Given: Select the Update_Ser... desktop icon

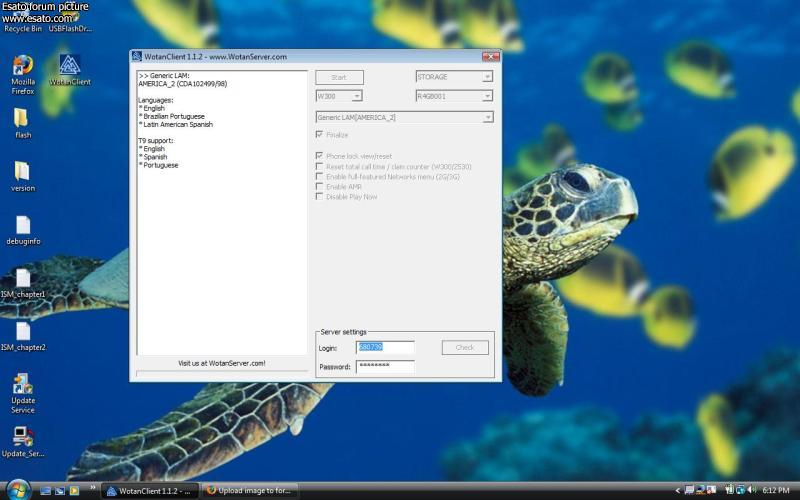Looking at the screenshot, I should click(x=23, y=442).
